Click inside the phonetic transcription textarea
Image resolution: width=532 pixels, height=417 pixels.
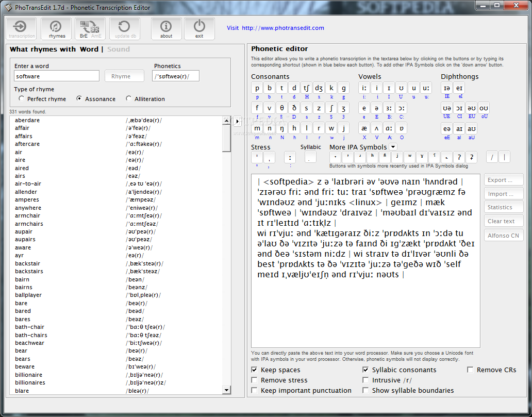pos(366,261)
